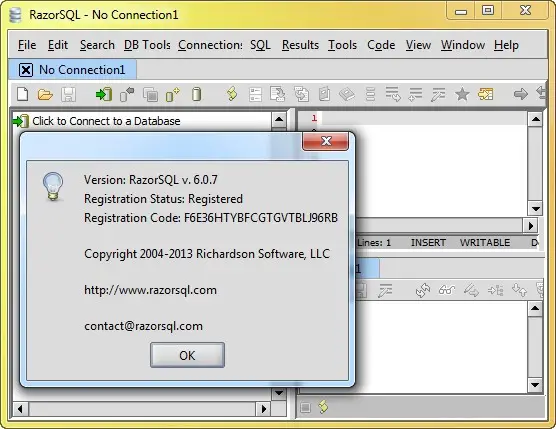Open the DB Tools menu
The width and height of the screenshot is (556, 429).
147,45
